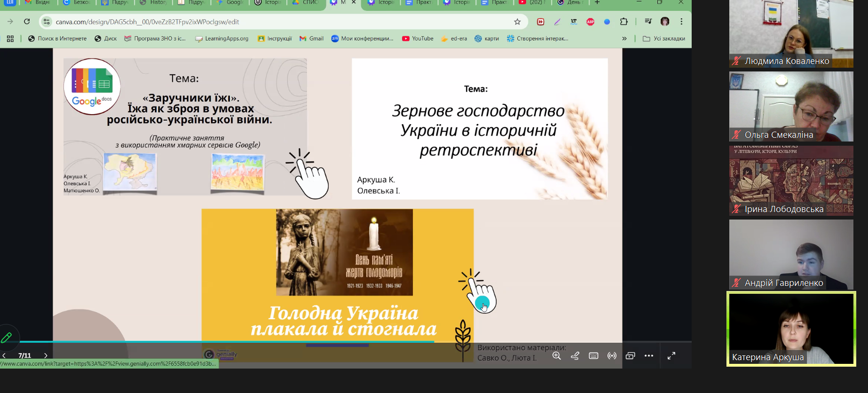Click the zoom magnifier icon in presentation toolbar
868x393 pixels.
(x=557, y=356)
